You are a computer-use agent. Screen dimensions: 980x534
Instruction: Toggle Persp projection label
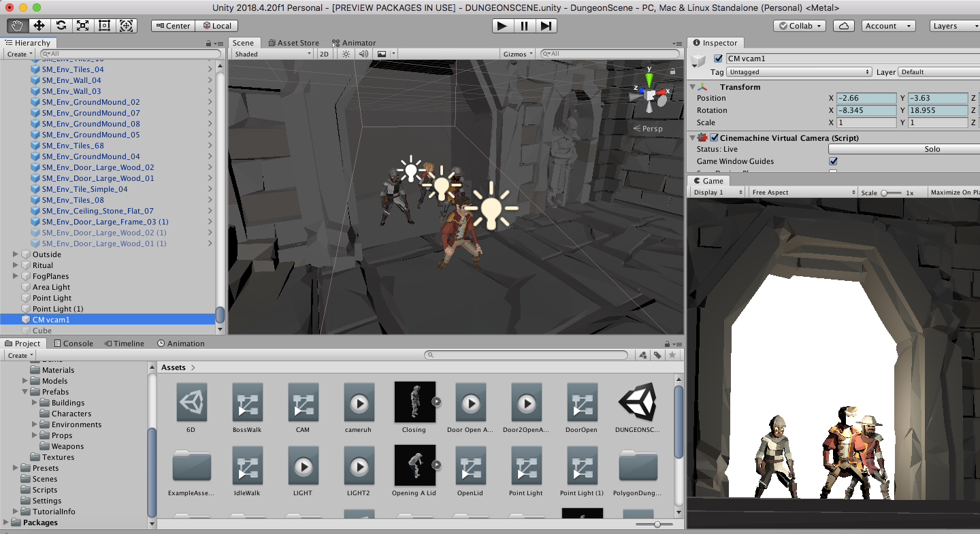tap(647, 129)
